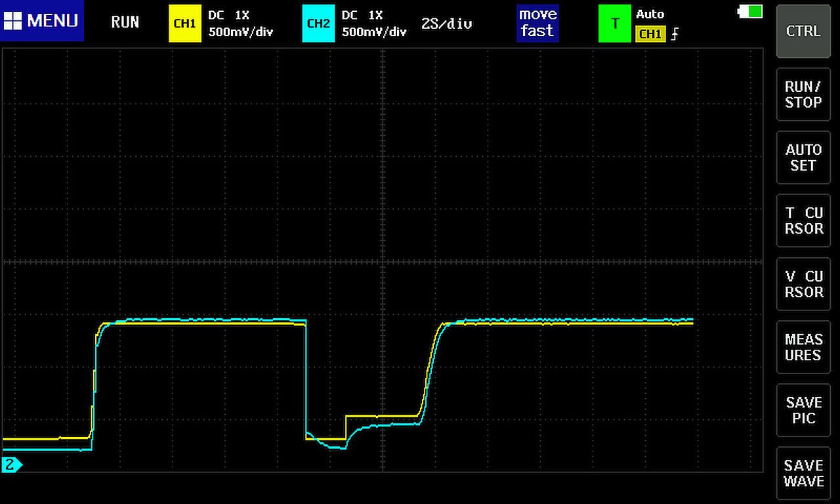Image resolution: width=840 pixels, height=504 pixels.
Task: Save a screenshot with SAVE PIC
Action: pos(803,410)
